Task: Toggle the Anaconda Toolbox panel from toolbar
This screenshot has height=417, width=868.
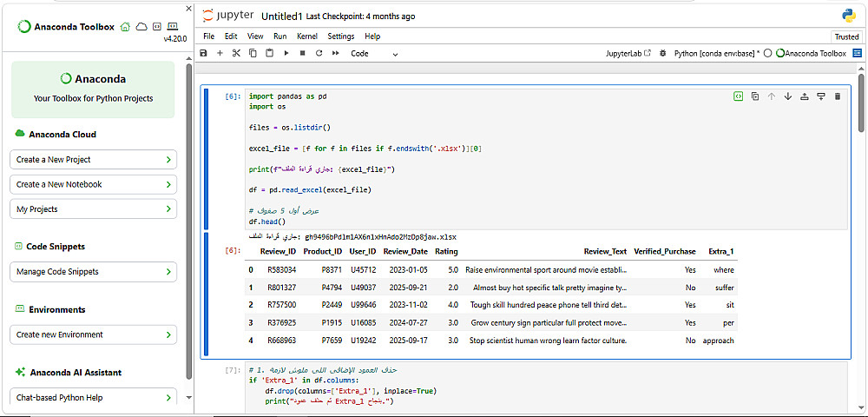Action: pyautogui.click(x=811, y=53)
